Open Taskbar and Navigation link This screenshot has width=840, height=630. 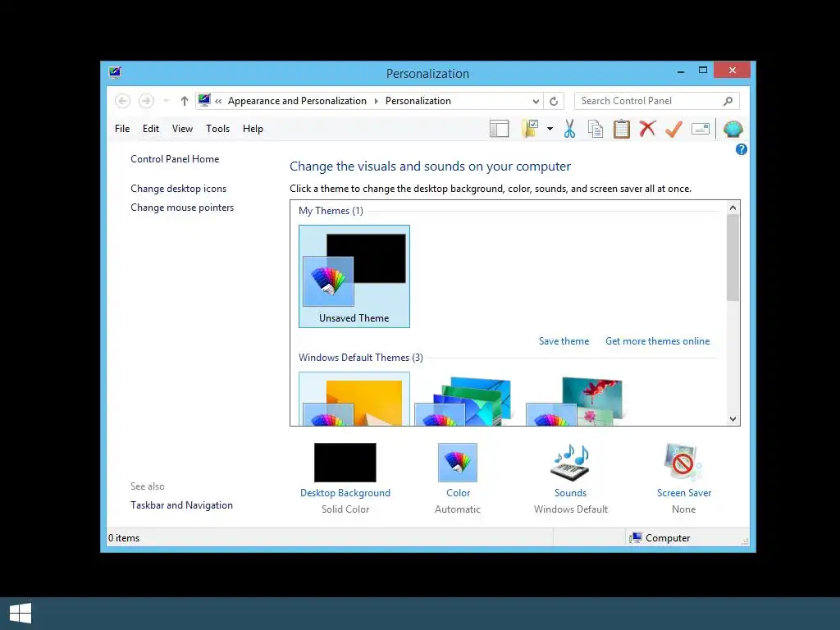181,505
